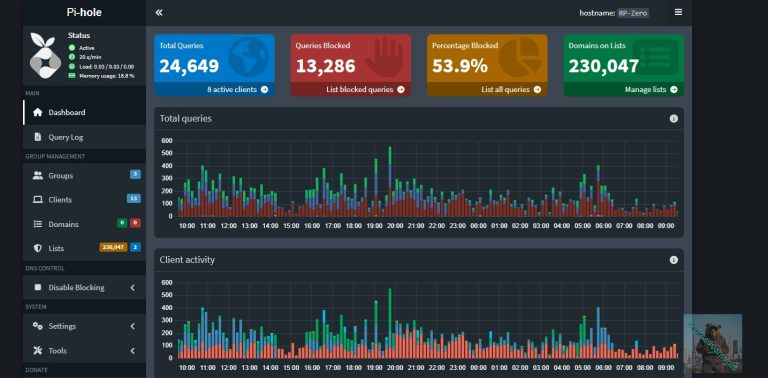Click arrow icon next to List blocked queries
The height and width of the screenshot is (378, 768).
(x=401, y=90)
